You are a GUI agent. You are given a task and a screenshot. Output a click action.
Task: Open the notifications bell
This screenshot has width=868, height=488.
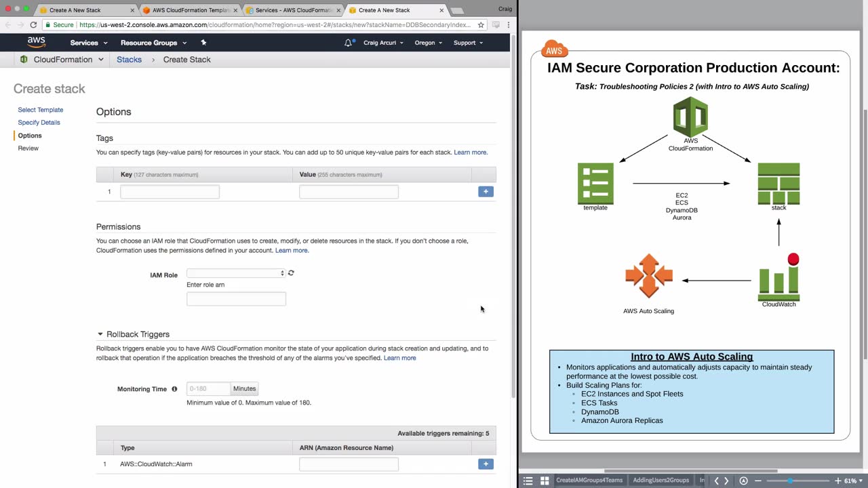[349, 43]
